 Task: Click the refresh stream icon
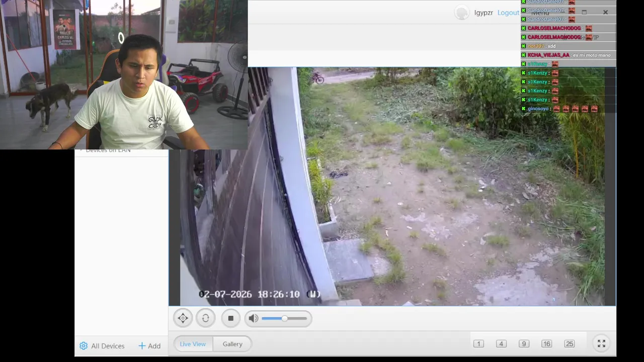tap(206, 318)
